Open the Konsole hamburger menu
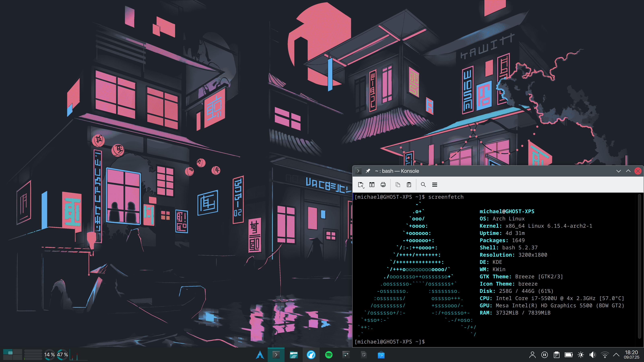This screenshot has height=362, width=644. tap(435, 185)
